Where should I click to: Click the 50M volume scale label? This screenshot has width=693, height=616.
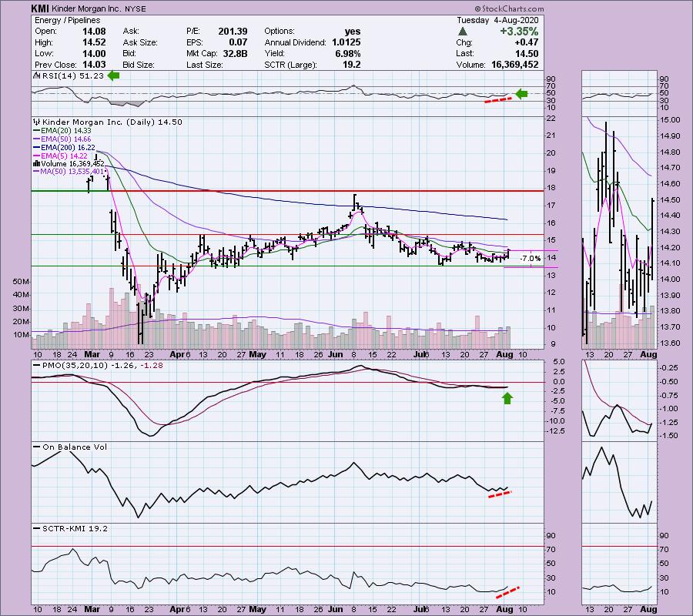(x=22, y=282)
